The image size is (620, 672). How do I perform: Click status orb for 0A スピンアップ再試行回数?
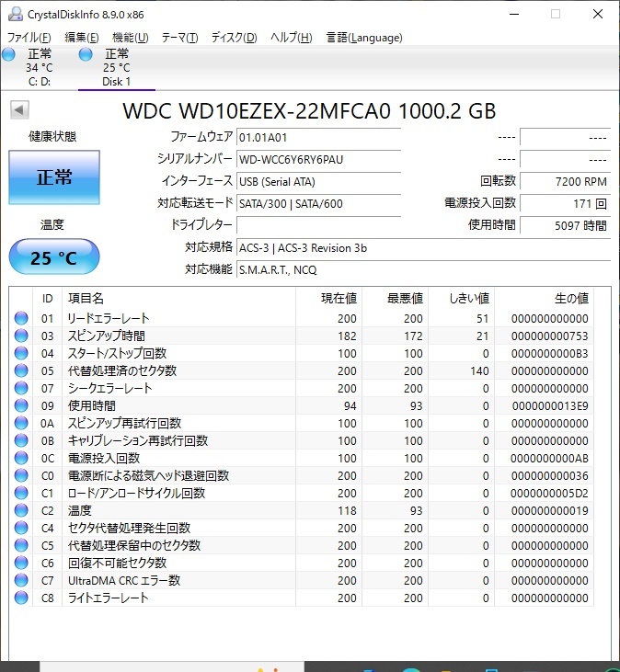[x=21, y=423]
